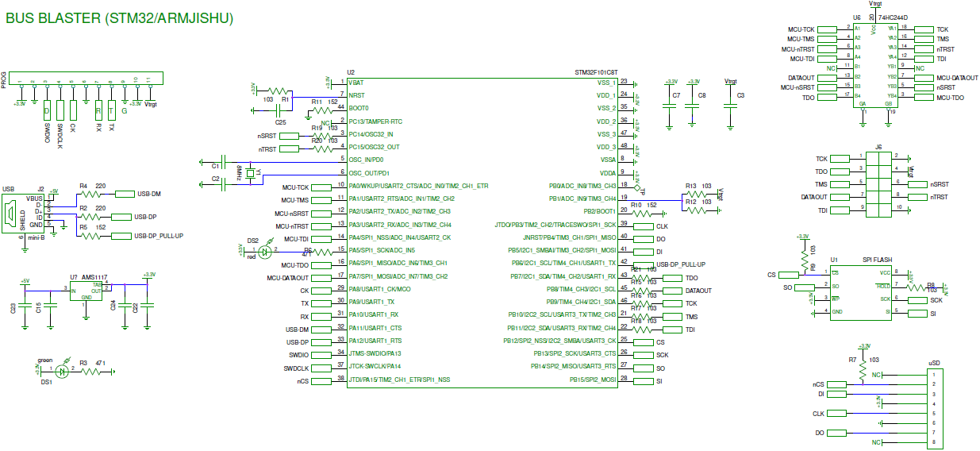Image resolution: width=980 pixels, height=451 pixels.
Task: Select capacitor C1 near the crystal
Action: coord(225,160)
